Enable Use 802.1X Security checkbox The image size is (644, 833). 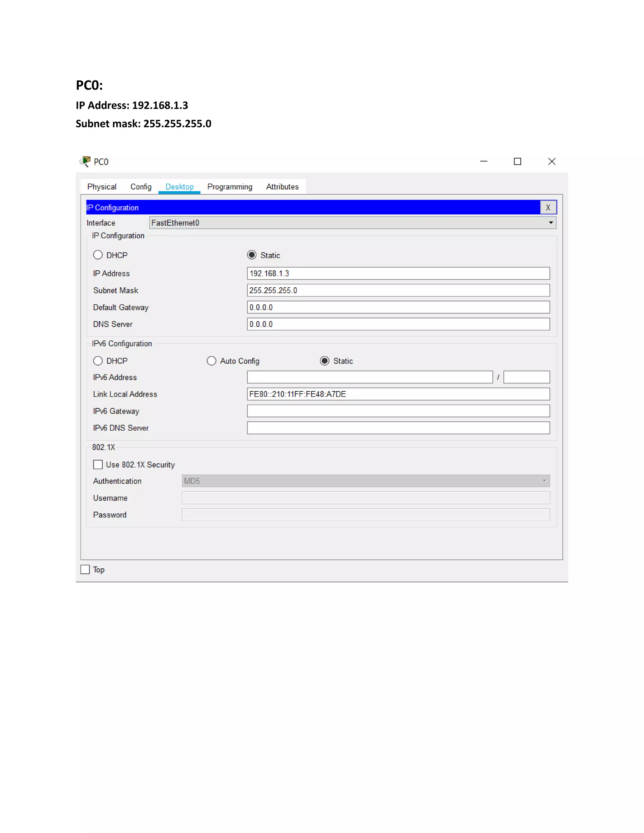(98, 464)
